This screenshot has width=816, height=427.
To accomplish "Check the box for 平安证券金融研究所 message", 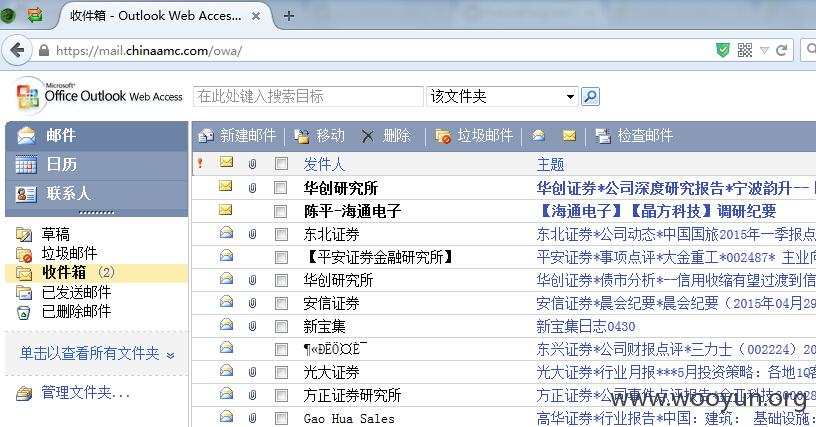I will point(281,257).
